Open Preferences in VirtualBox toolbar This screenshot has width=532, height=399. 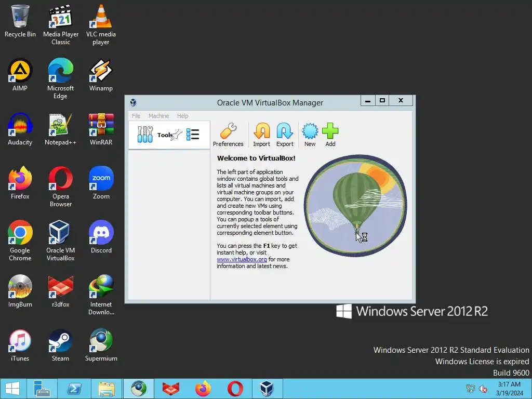coord(228,135)
